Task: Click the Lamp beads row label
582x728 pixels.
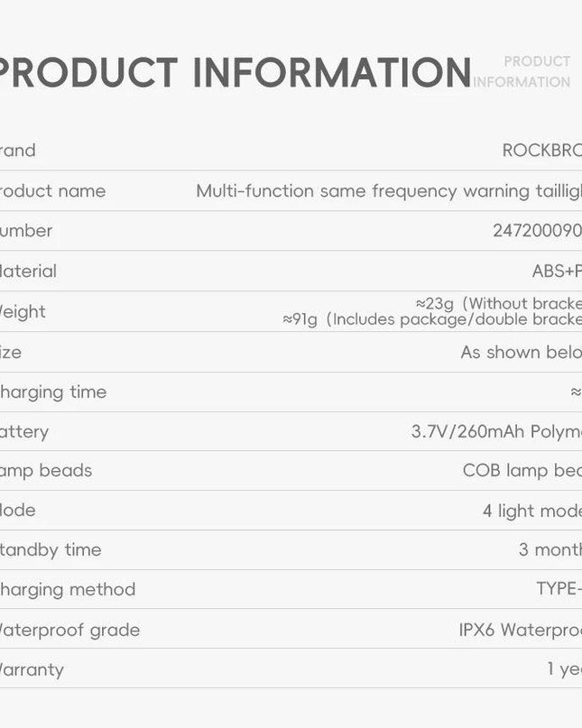Action: tap(46, 470)
